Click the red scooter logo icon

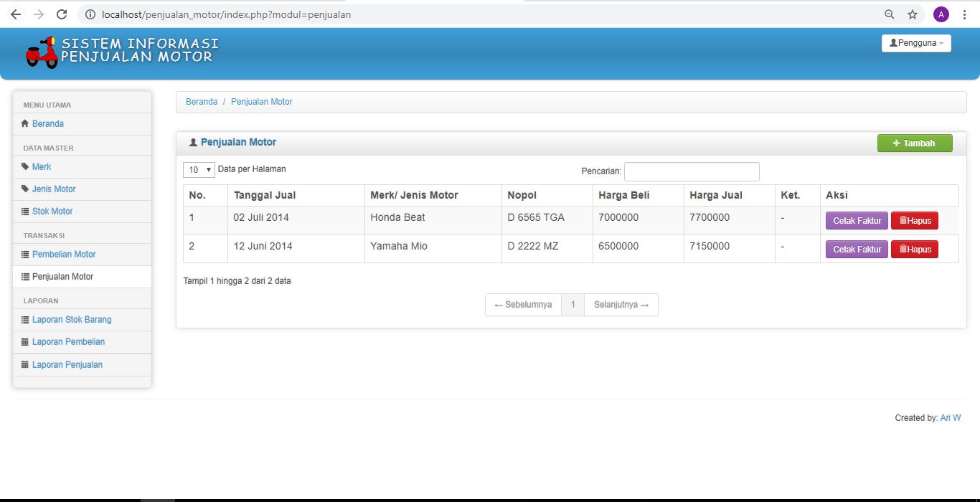pyautogui.click(x=42, y=52)
